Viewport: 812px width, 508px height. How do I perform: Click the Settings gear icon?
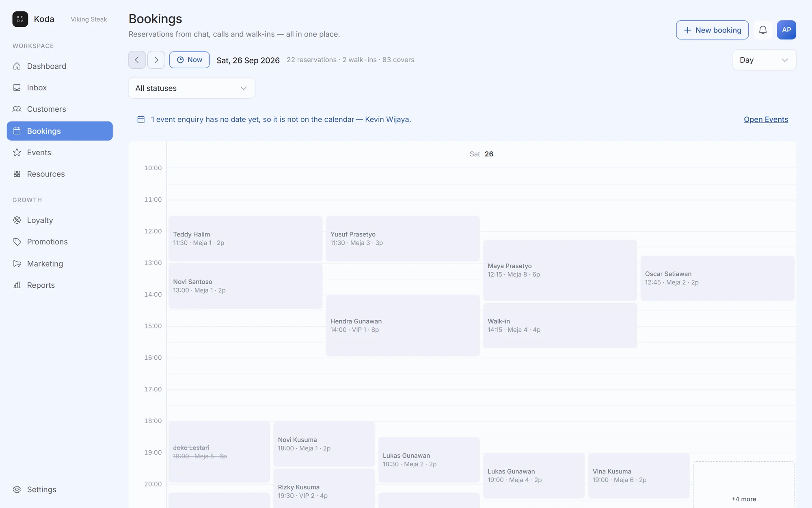coord(17,489)
